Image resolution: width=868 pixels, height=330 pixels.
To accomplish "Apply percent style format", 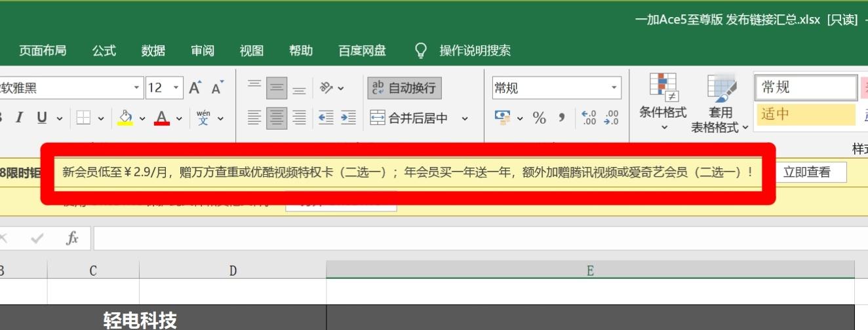I will [x=540, y=118].
